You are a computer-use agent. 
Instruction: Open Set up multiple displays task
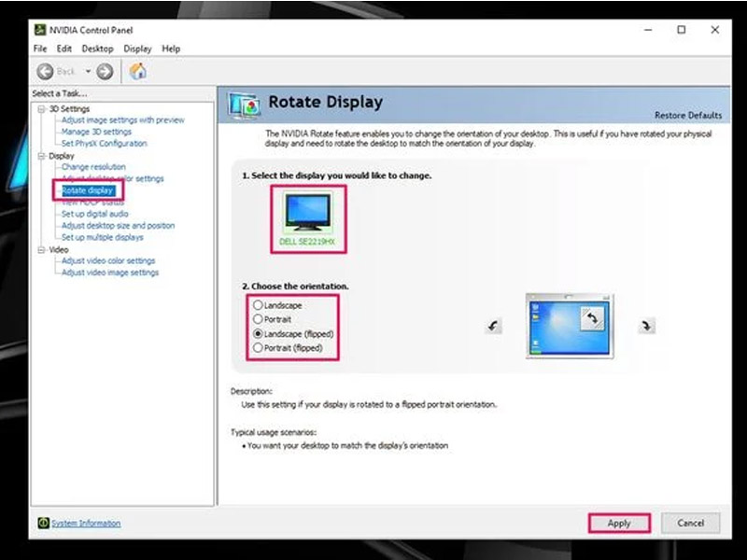(x=103, y=237)
